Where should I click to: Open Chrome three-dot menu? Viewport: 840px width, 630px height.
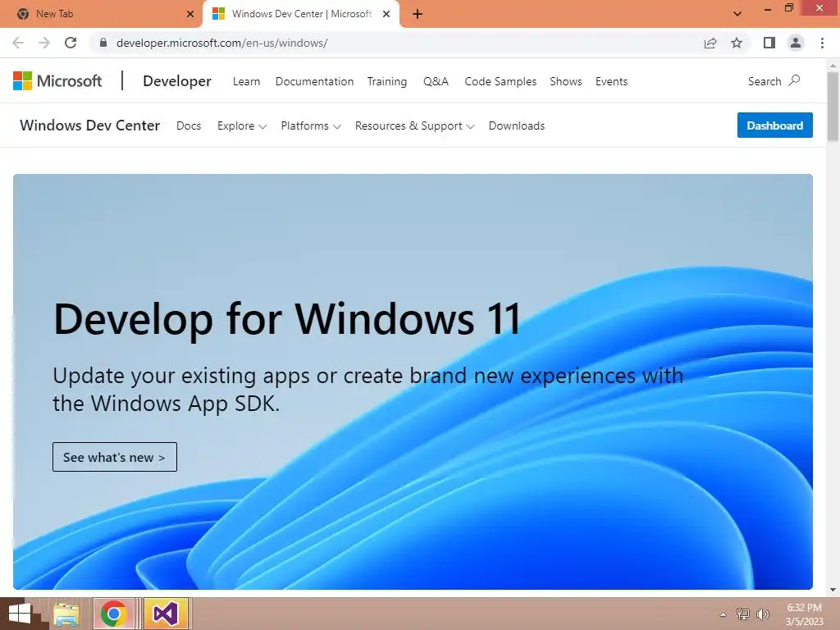pyautogui.click(x=822, y=43)
